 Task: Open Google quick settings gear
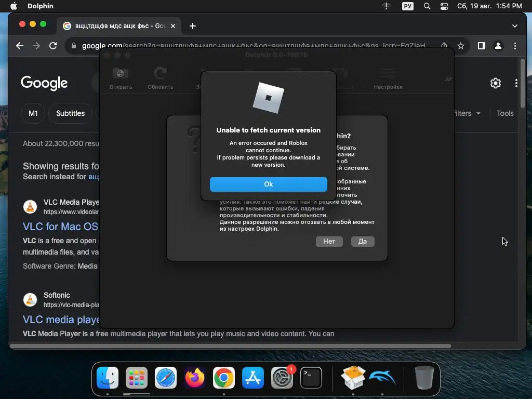495,83
